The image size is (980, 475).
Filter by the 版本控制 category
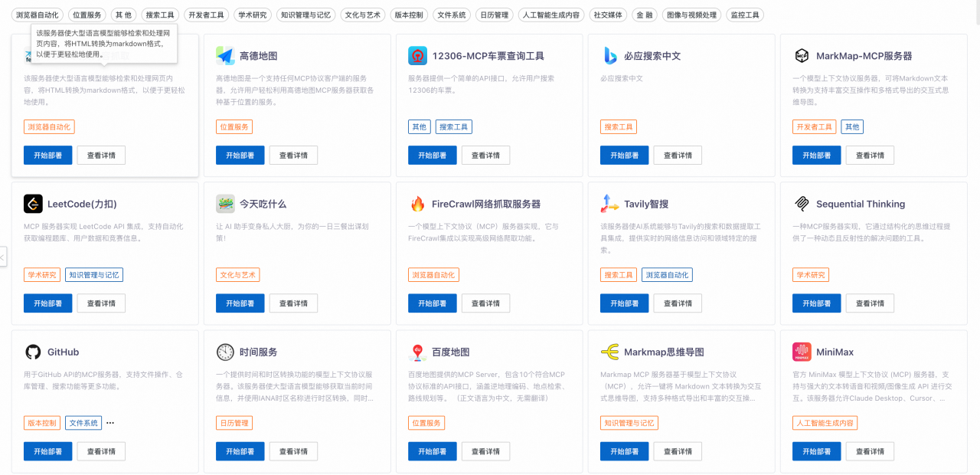(409, 15)
